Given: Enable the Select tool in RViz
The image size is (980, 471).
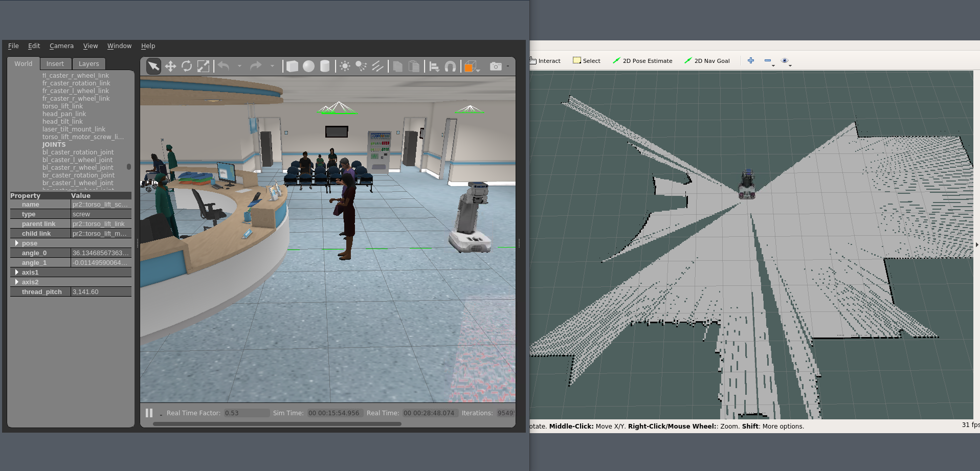Looking at the screenshot, I should tap(587, 60).
